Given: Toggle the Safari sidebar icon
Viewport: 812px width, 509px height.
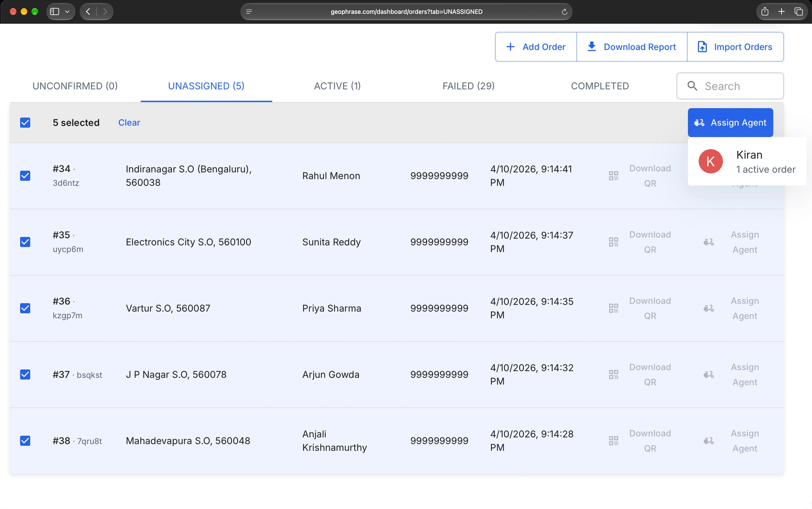Looking at the screenshot, I should 55,12.
